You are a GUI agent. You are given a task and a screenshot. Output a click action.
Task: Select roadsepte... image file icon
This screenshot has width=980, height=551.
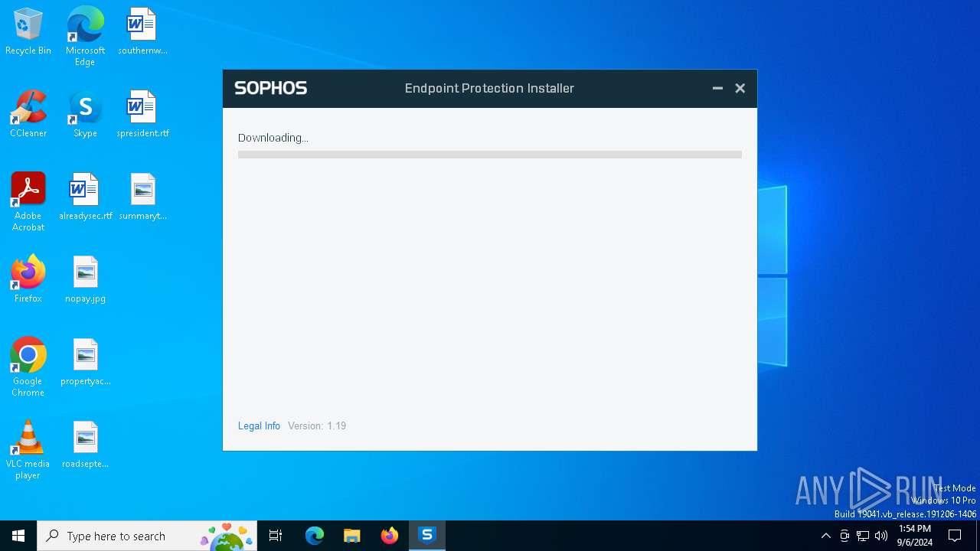point(85,445)
